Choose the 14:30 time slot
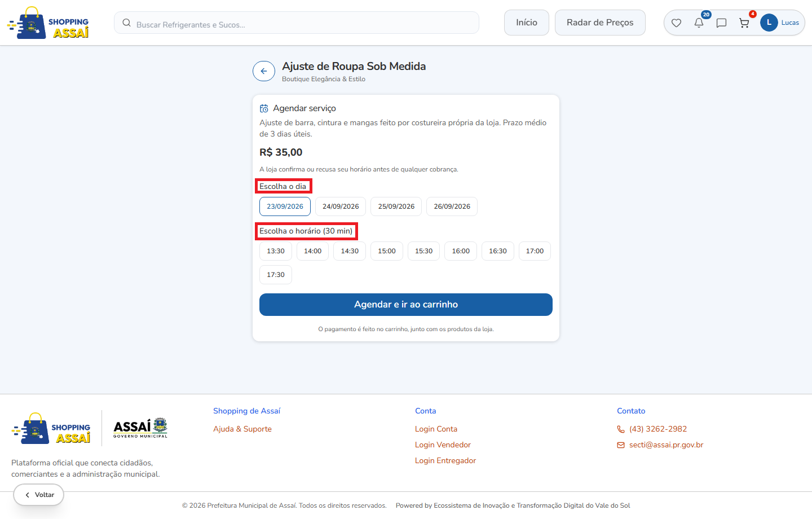 [350, 251]
